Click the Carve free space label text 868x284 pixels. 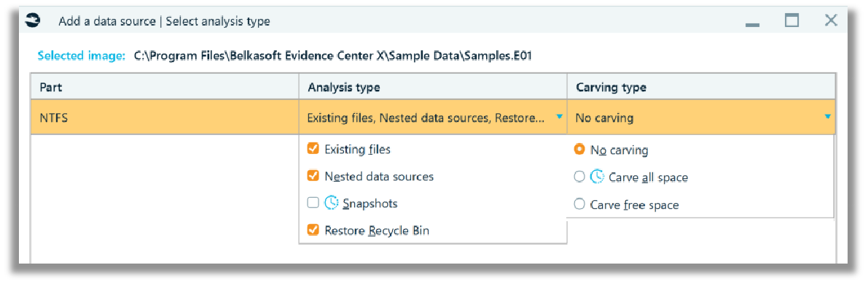(634, 205)
